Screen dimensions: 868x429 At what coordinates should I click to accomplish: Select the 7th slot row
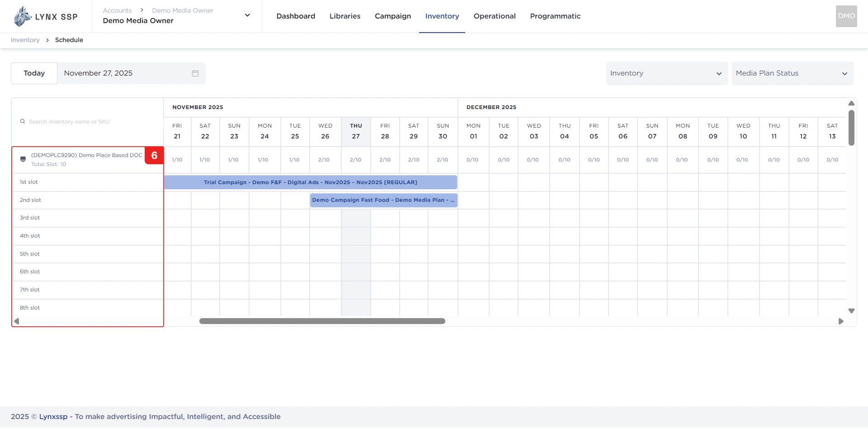pos(87,290)
